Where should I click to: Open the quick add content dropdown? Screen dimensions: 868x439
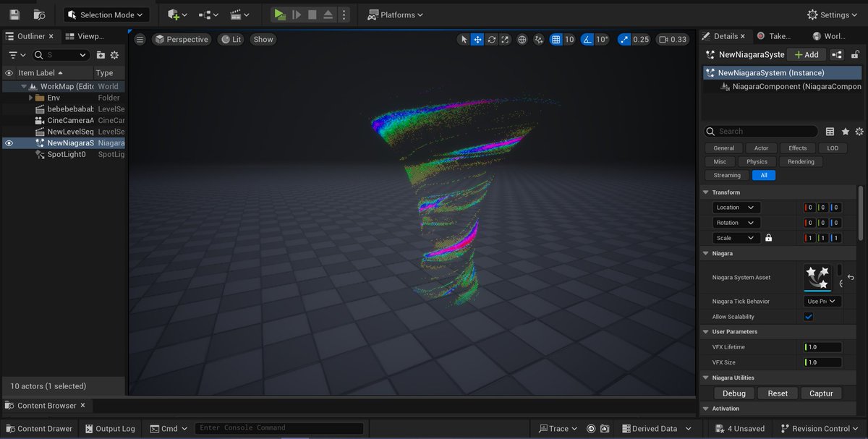pos(177,14)
